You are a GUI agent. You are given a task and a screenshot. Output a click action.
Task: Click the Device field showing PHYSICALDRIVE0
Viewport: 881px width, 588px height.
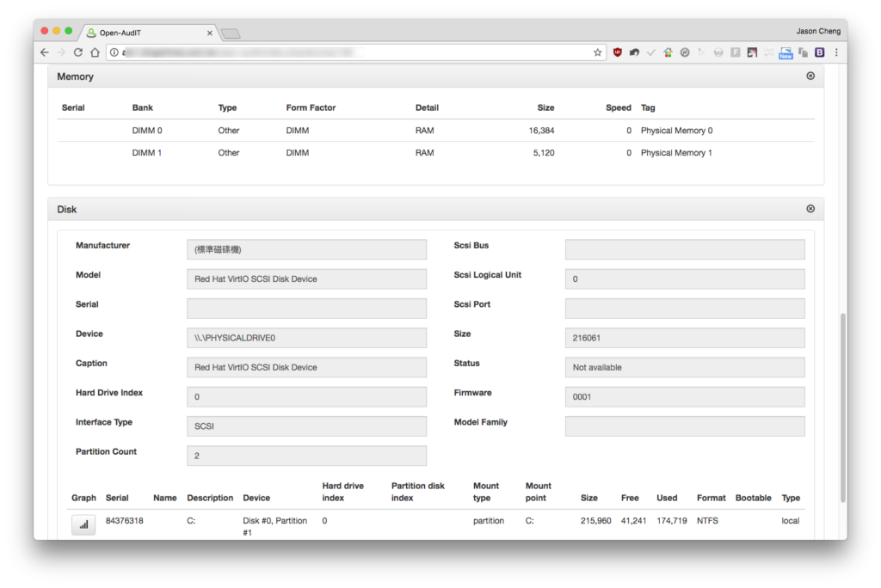pos(307,338)
